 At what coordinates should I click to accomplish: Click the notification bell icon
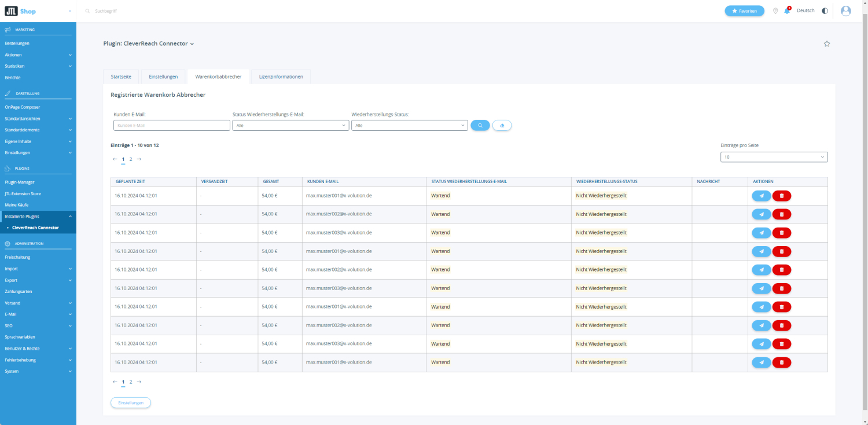(787, 11)
